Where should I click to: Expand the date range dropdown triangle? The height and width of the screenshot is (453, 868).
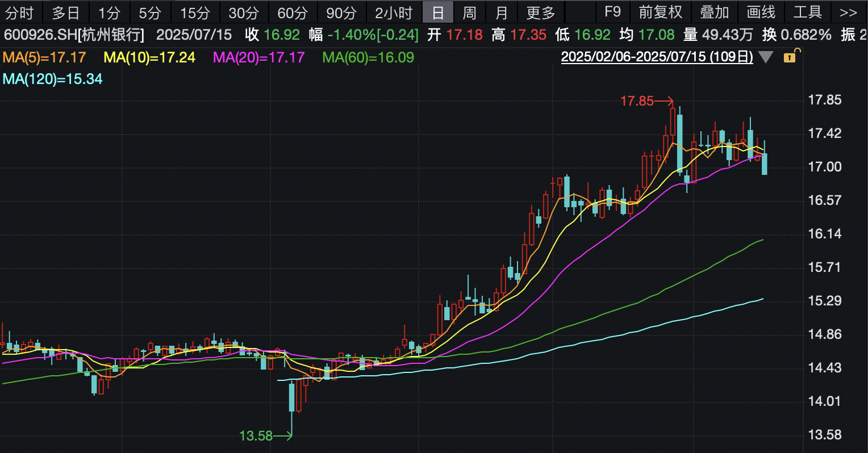click(x=765, y=57)
